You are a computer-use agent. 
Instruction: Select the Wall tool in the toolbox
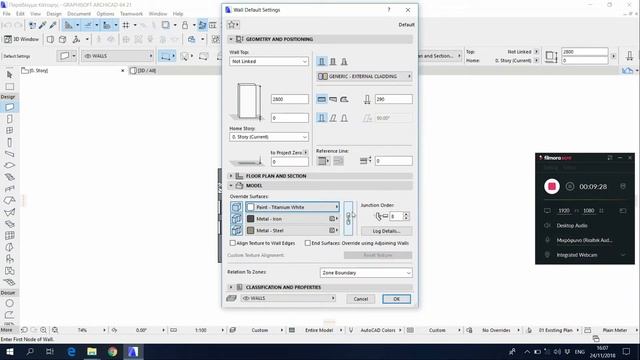9,107
